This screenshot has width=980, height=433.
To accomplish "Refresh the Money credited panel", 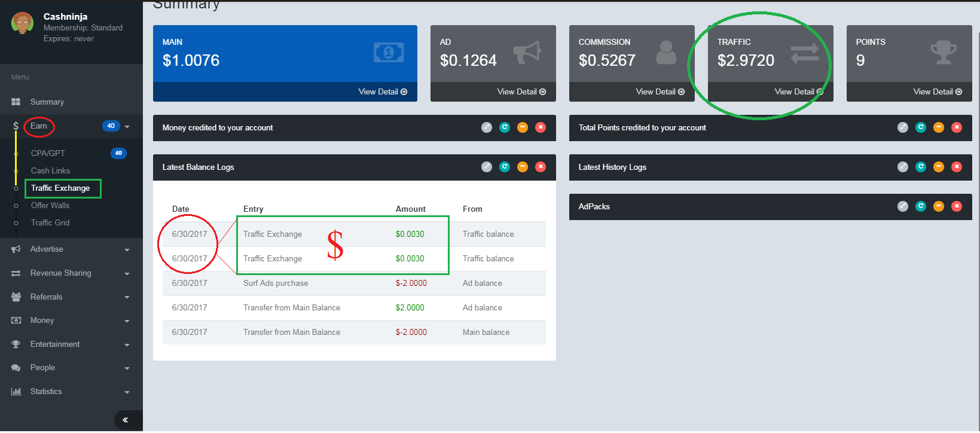I will (x=505, y=127).
